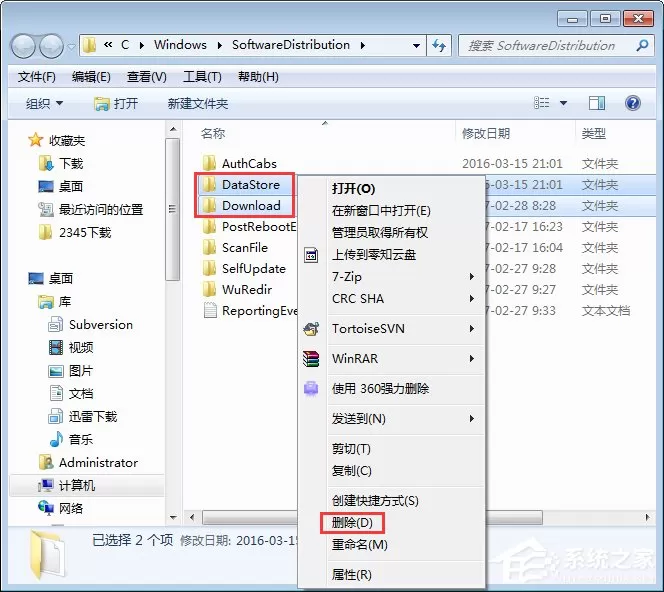The width and height of the screenshot is (664, 592).
Task: Click the ScanFile folder icon
Action: [x=209, y=247]
